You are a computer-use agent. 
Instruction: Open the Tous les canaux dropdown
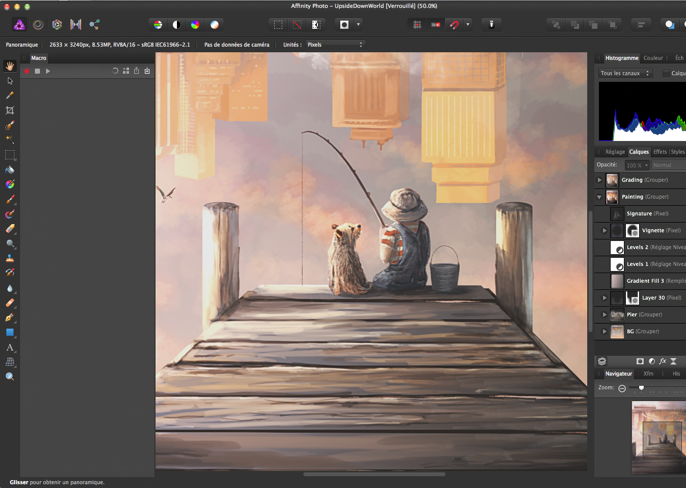pyautogui.click(x=625, y=73)
